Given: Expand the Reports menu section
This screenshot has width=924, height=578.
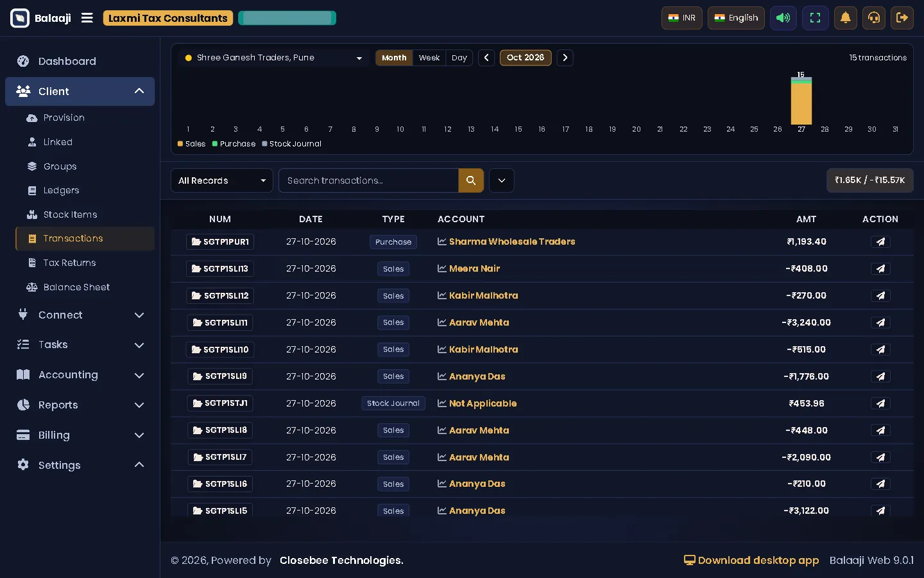Looking at the screenshot, I should tap(80, 405).
